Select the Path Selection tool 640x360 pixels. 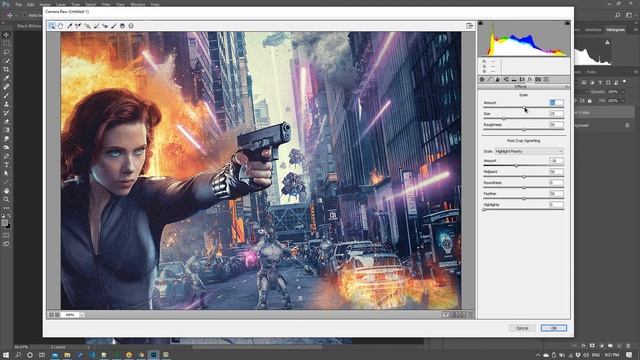(x=6, y=173)
